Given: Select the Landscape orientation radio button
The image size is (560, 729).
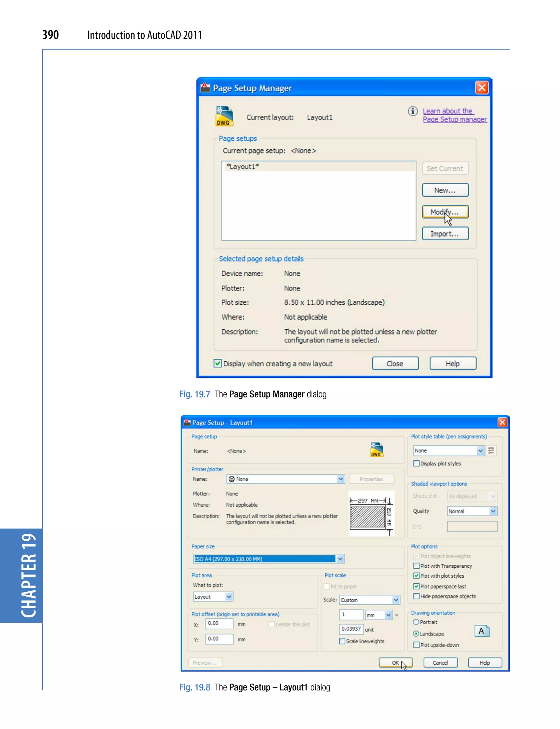Looking at the screenshot, I should pos(416,634).
